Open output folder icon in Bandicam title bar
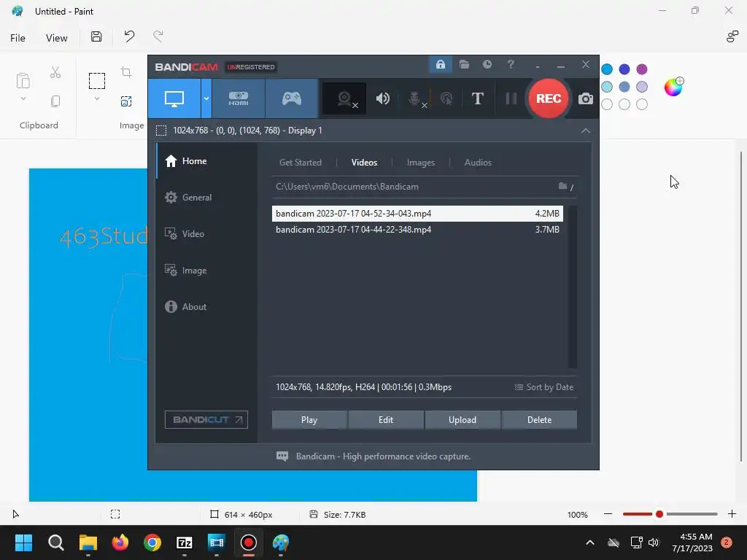 pyautogui.click(x=464, y=64)
